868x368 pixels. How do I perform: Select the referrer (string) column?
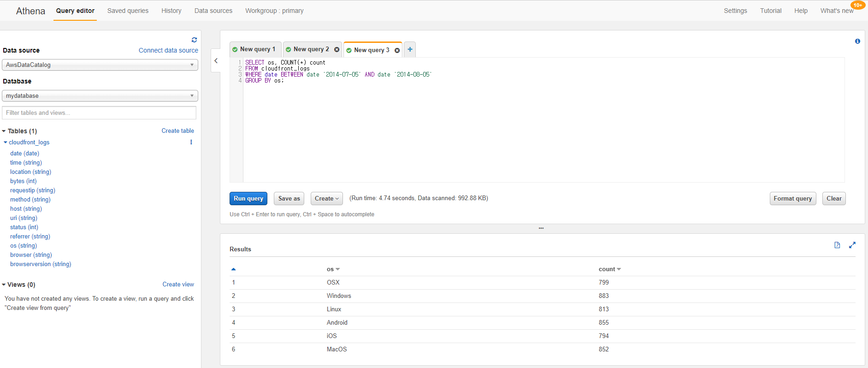tap(30, 237)
